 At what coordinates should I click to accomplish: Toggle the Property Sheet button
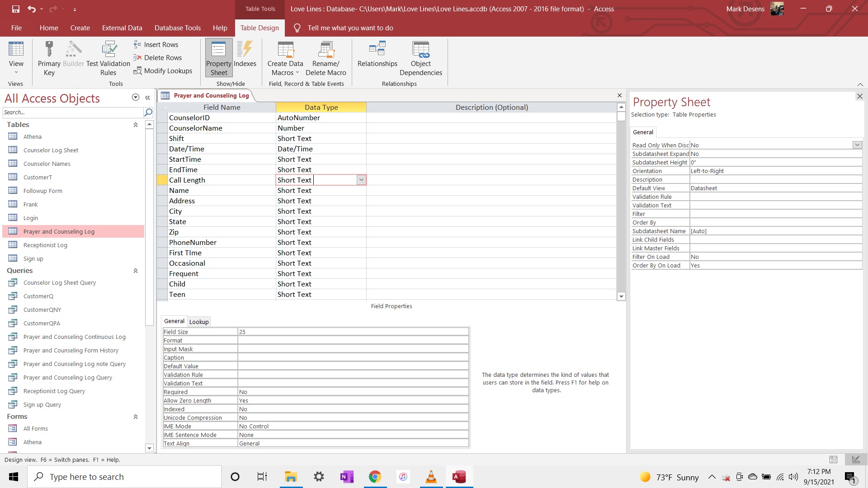(219, 58)
